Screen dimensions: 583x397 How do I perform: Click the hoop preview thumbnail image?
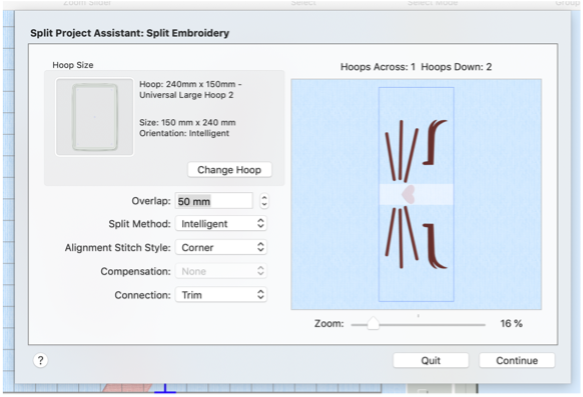pos(94,117)
